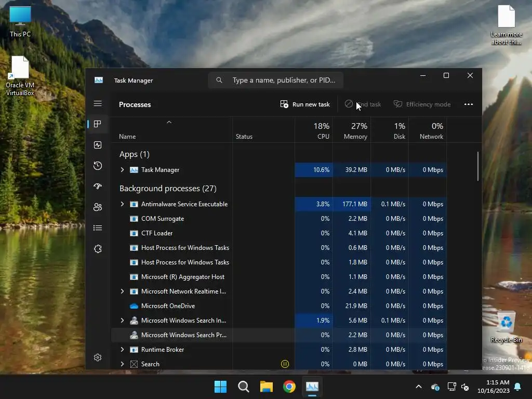
Task: Click the Task Manager taskbar icon
Action: 312,387
